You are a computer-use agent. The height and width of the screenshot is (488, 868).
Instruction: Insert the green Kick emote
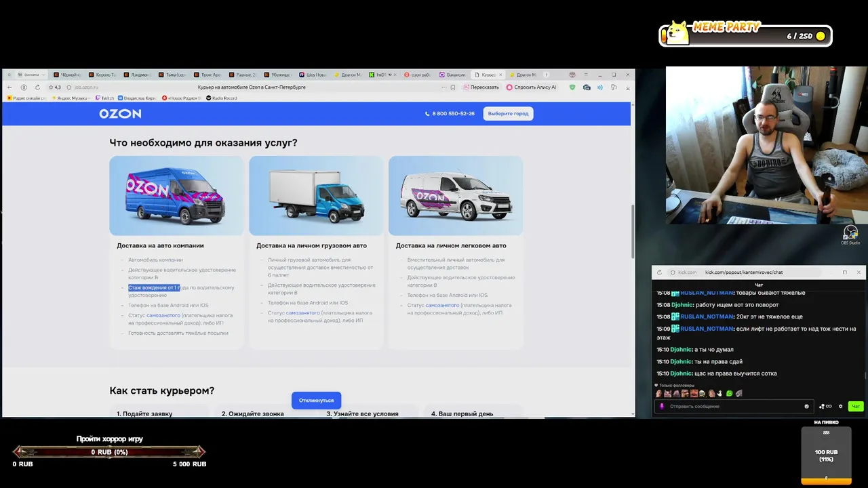[x=729, y=393]
